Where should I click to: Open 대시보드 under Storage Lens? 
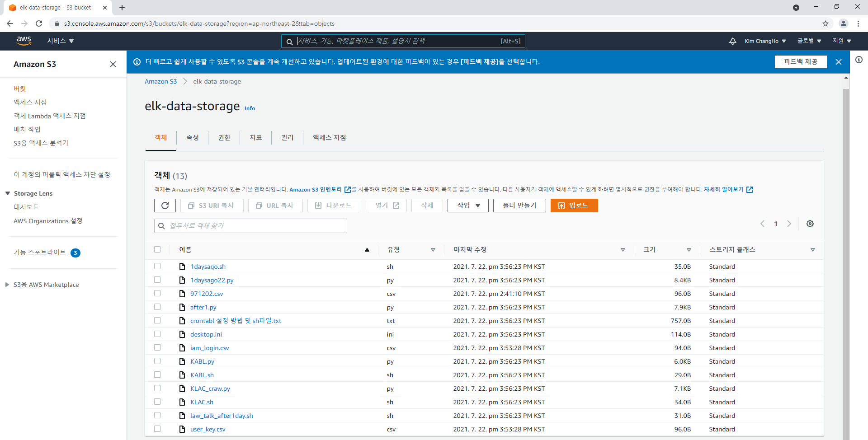click(26, 207)
